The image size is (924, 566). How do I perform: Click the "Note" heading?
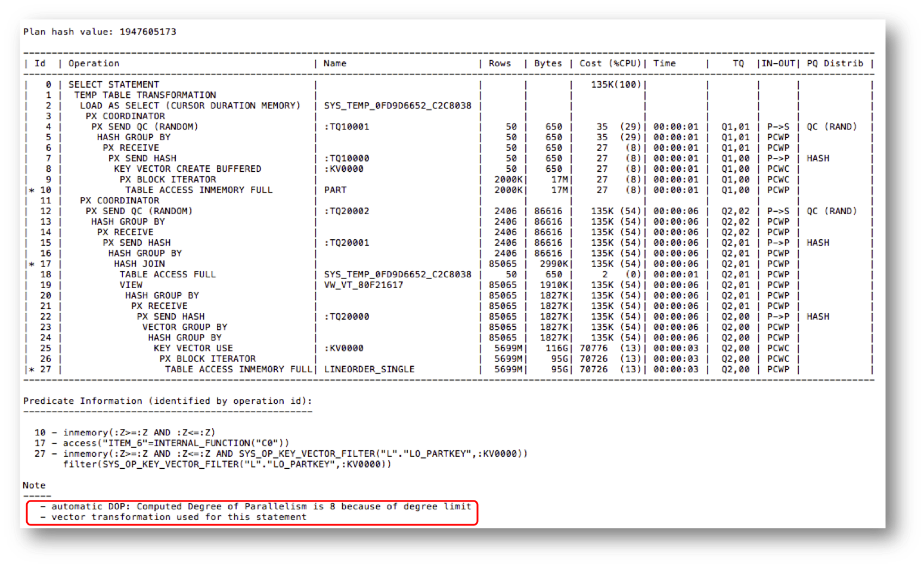pos(34,485)
